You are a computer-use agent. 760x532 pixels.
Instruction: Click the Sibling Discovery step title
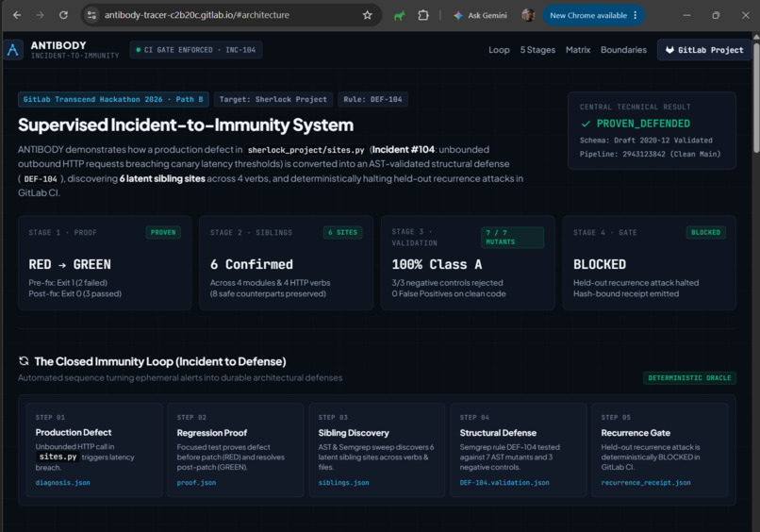pyautogui.click(x=354, y=433)
